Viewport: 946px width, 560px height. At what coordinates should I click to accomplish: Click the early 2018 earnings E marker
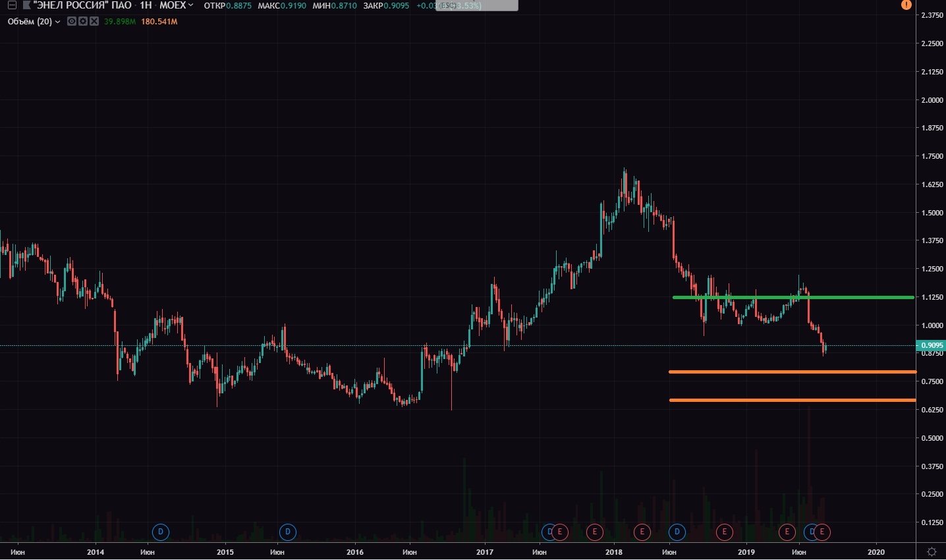[641, 532]
